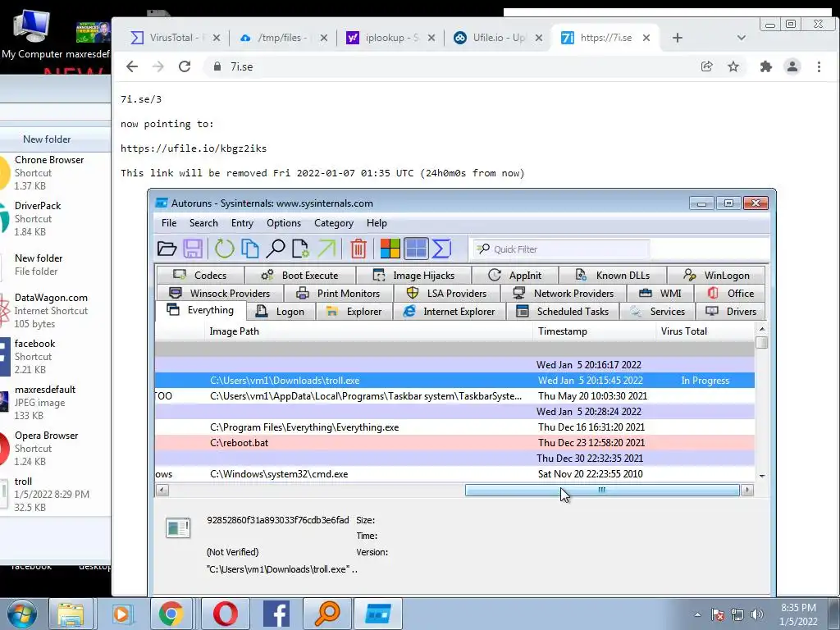Click the Jump to entry arrow icon
Image resolution: width=840 pixels, height=630 pixels.
point(326,249)
